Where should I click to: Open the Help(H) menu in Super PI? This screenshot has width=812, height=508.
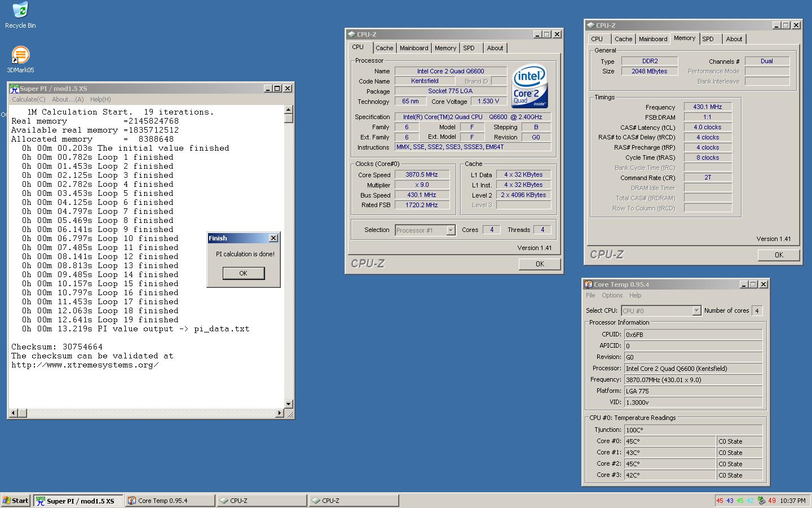point(100,99)
